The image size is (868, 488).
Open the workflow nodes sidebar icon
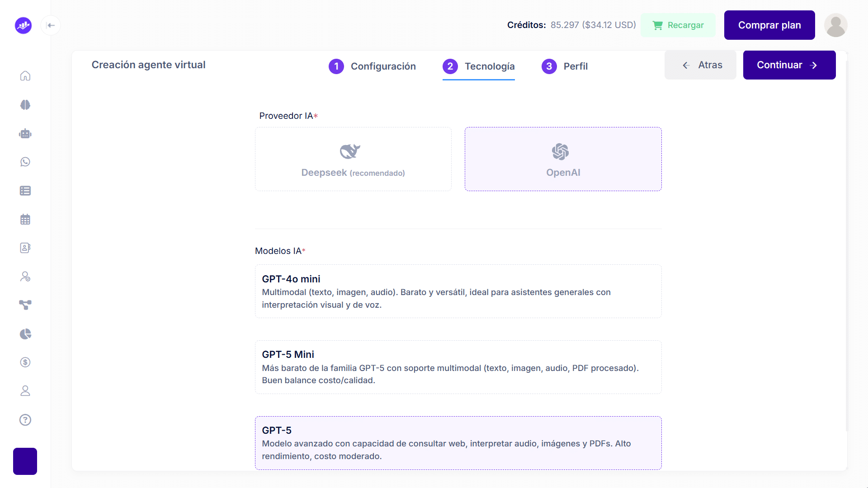click(x=25, y=305)
